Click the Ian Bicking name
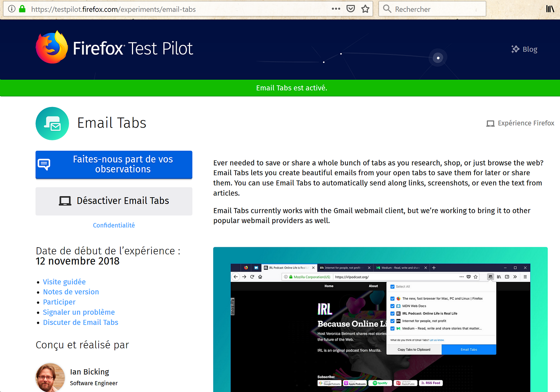The width and height of the screenshot is (560, 392). coord(90,372)
